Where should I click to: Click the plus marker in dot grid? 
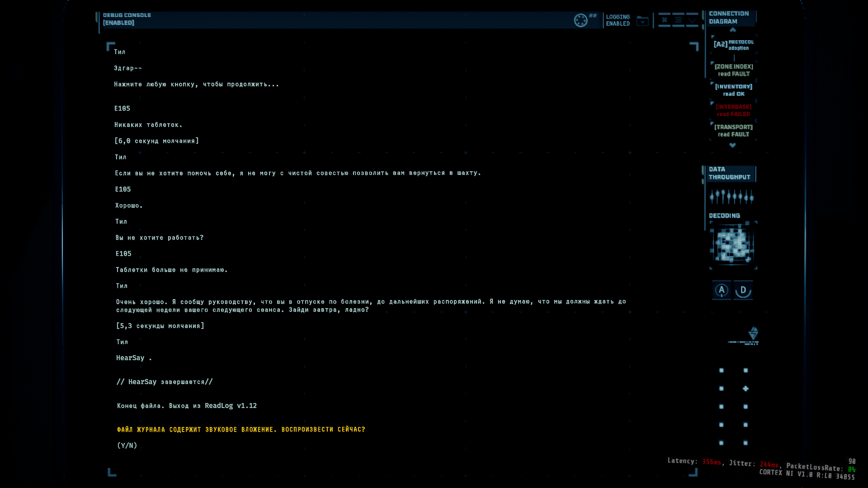tap(745, 389)
